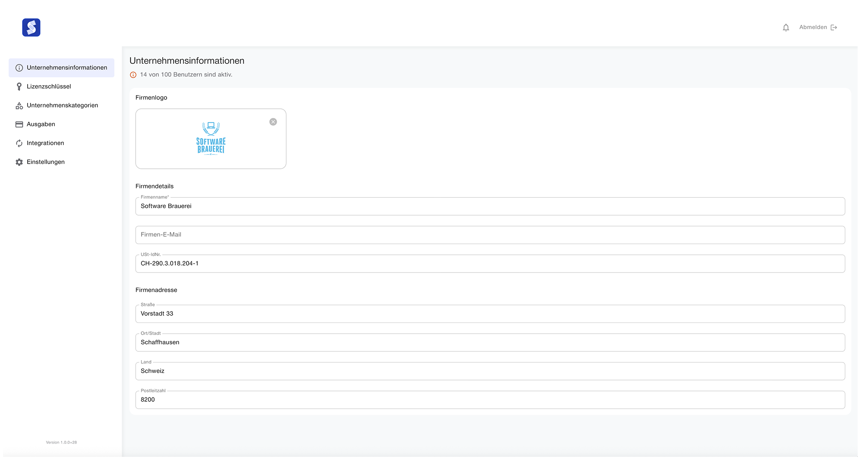Edit the USt-IdNr. field
This screenshot has width=868, height=465.
click(x=490, y=263)
